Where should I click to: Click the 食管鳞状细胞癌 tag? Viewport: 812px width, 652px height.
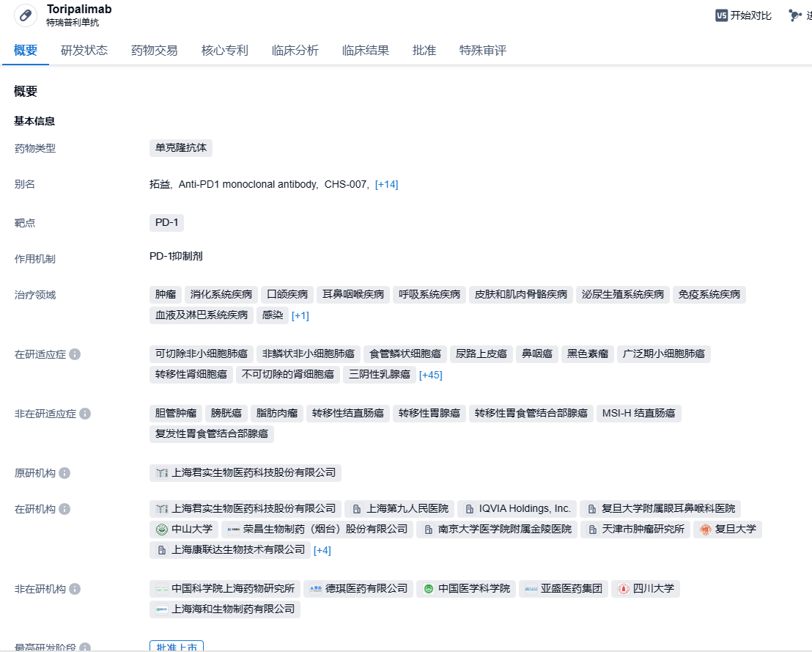[405, 354]
